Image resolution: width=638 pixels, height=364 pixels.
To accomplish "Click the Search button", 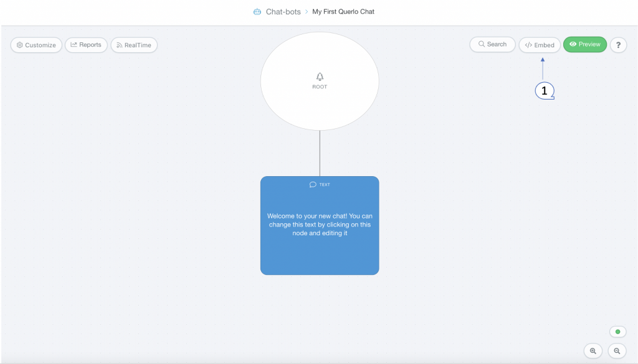I will 492,44.
